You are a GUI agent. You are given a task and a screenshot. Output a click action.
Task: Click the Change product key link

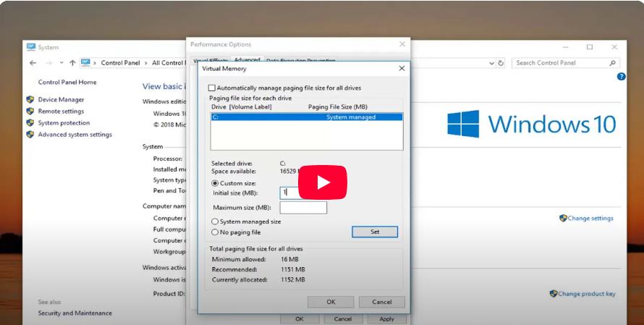tap(587, 294)
